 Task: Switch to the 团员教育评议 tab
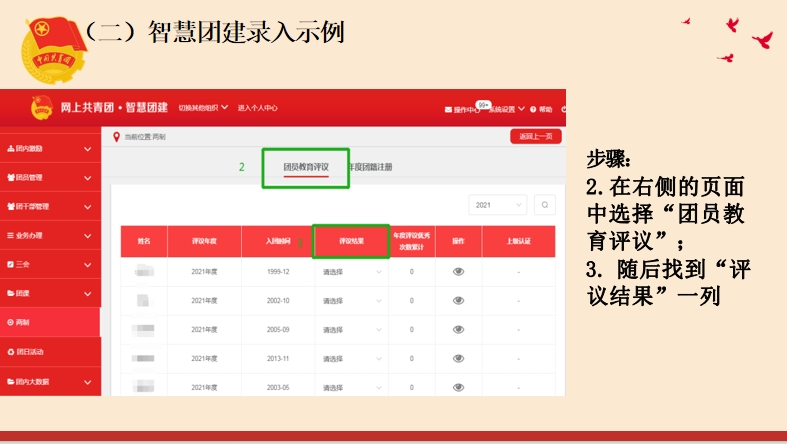pos(305,167)
